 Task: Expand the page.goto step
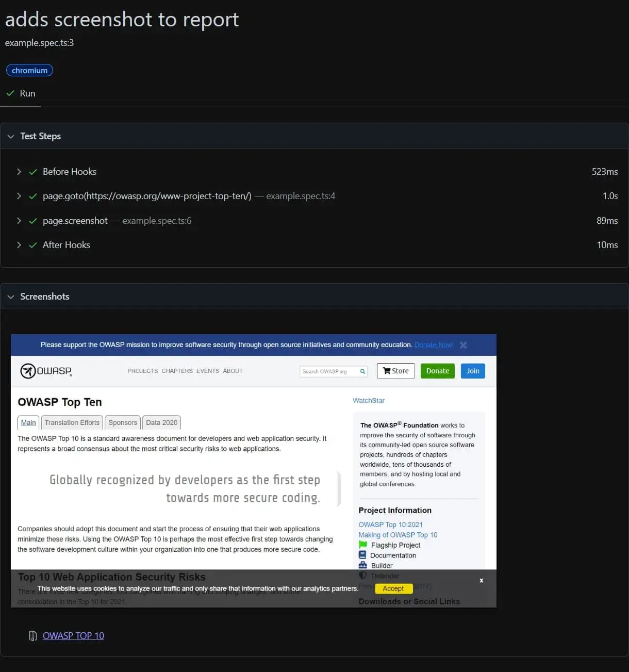coord(19,196)
